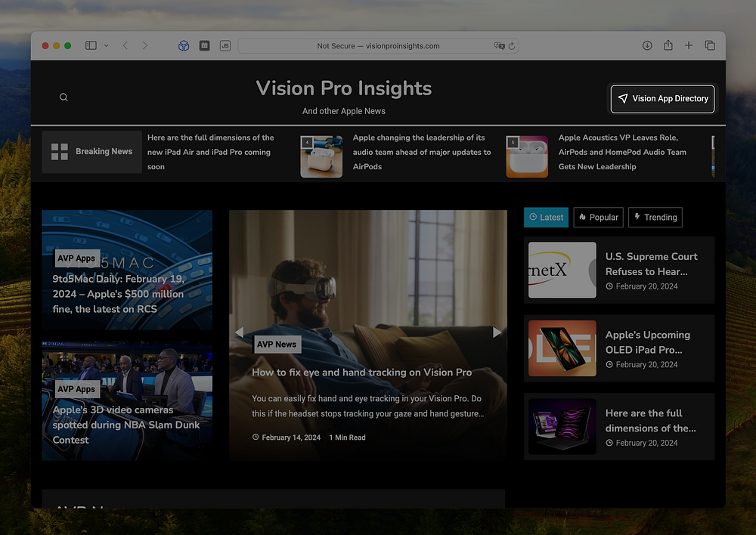The image size is (756, 535).
Task: Click the AVP Apps tag on NBA card
Action: coord(76,389)
